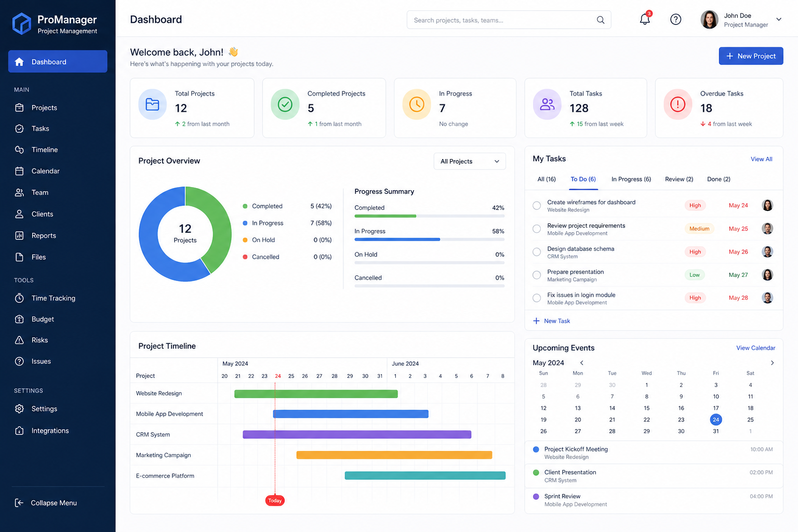Click the Collapse Menu button
The image size is (798, 532).
[x=46, y=502]
